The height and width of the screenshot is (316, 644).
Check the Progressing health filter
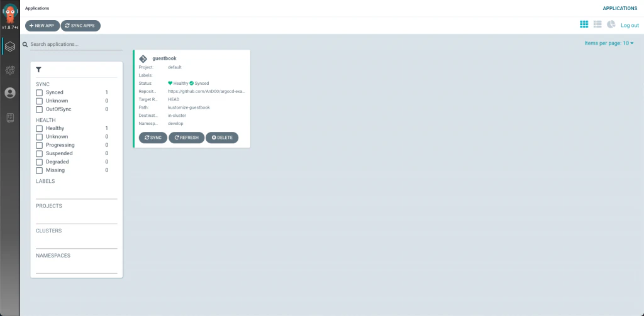click(x=40, y=145)
